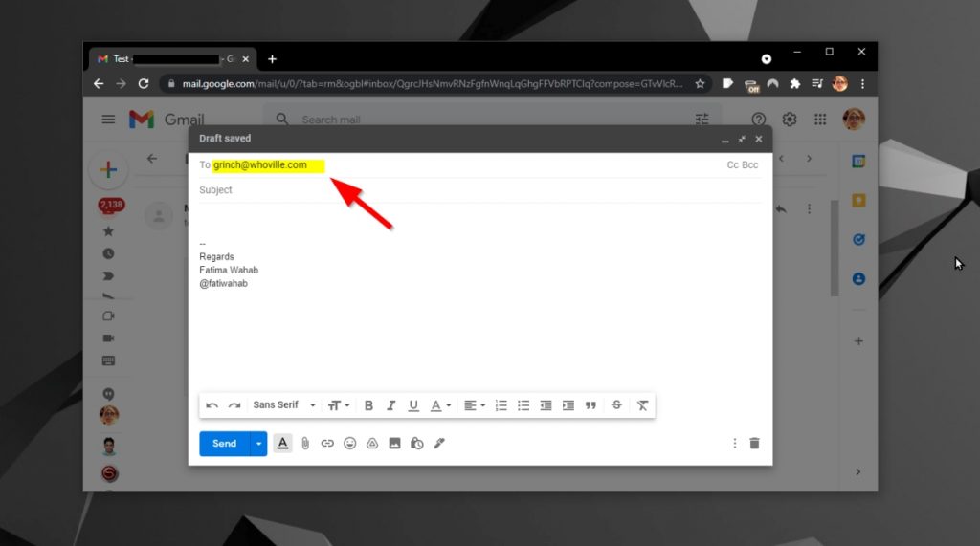Go back to inbox arrow

pyautogui.click(x=152, y=159)
